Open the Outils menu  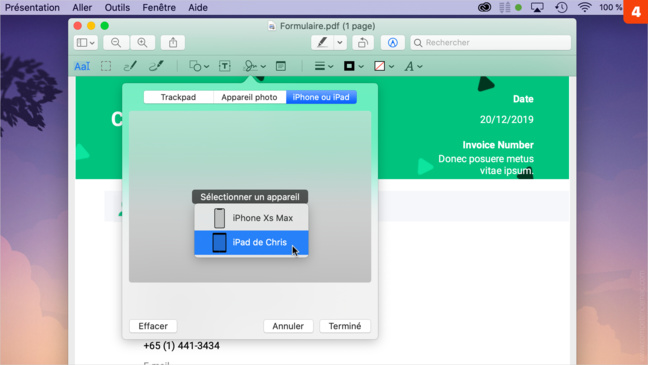[117, 7]
